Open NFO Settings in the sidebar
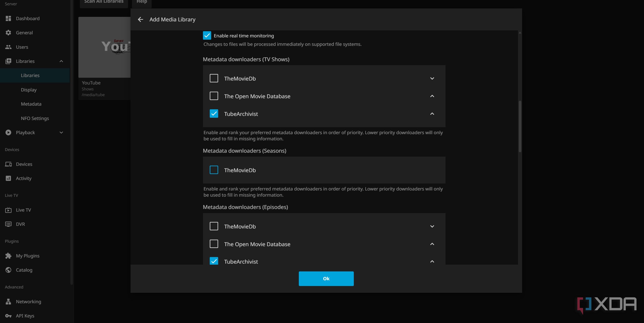Image resolution: width=644 pixels, height=323 pixels. [35, 118]
